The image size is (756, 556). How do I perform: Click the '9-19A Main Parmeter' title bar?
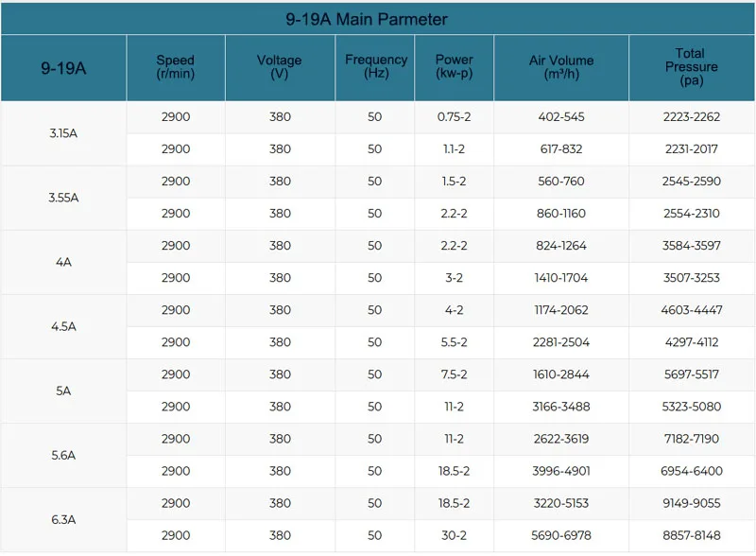[x=377, y=19]
